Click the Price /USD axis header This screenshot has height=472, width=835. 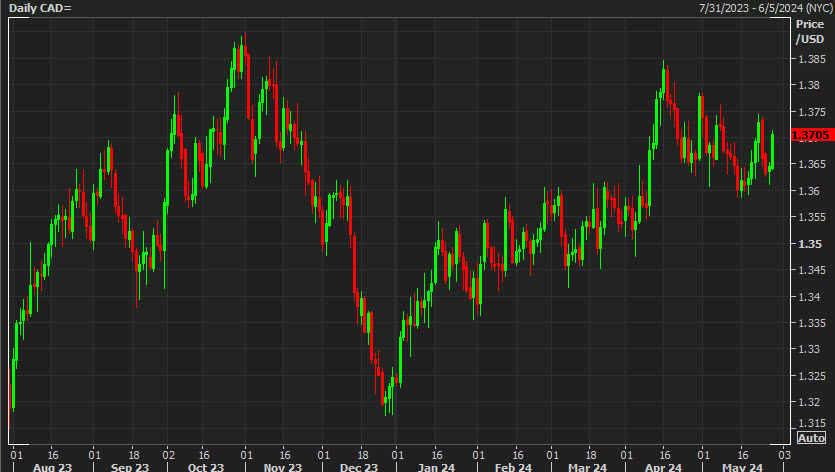pos(810,31)
